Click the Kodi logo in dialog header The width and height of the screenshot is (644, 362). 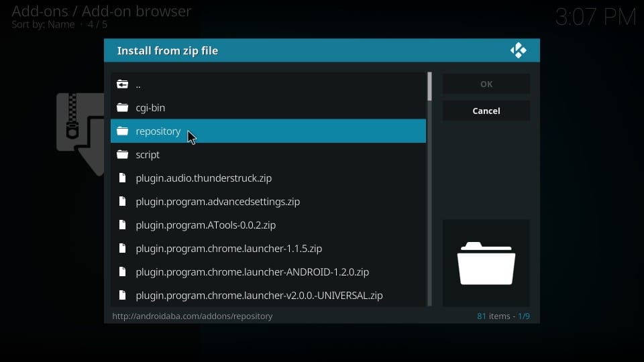pos(519,50)
